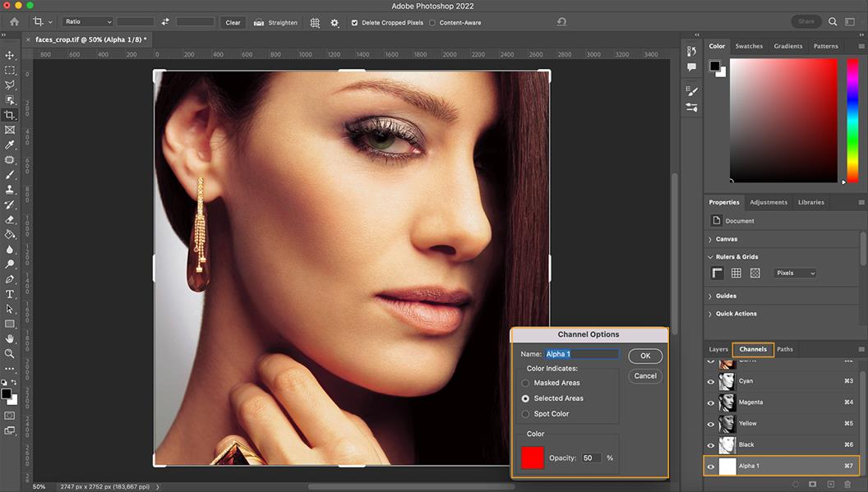
Task: Select the Hand tool
Action: pos(10,338)
